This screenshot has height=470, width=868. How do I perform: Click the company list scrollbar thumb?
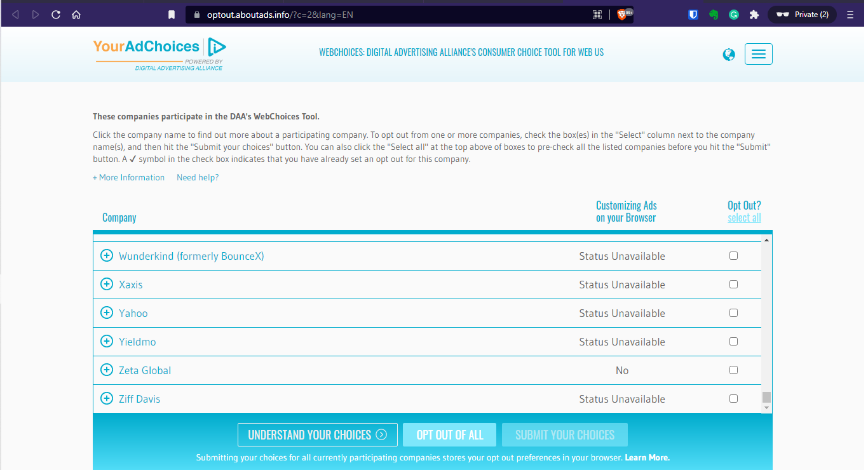coord(767,398)
